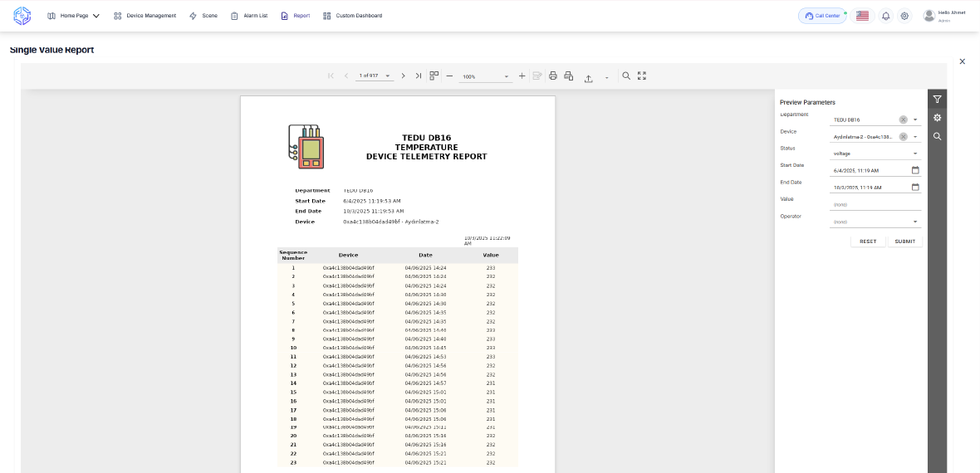Open the Start Date calendar picker
This screenshot has width=980, height=473.
click(x=915, y=170)
